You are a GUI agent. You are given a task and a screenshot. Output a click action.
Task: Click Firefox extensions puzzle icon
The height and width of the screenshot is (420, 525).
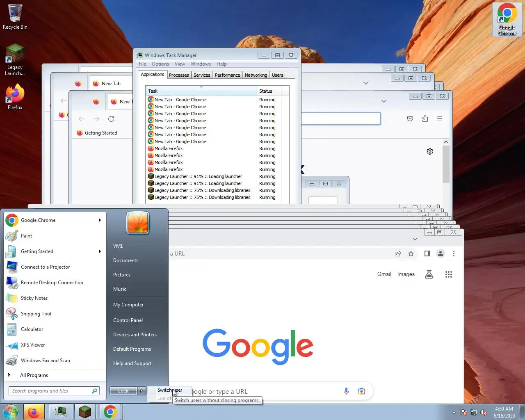click(x=425, y=119)
